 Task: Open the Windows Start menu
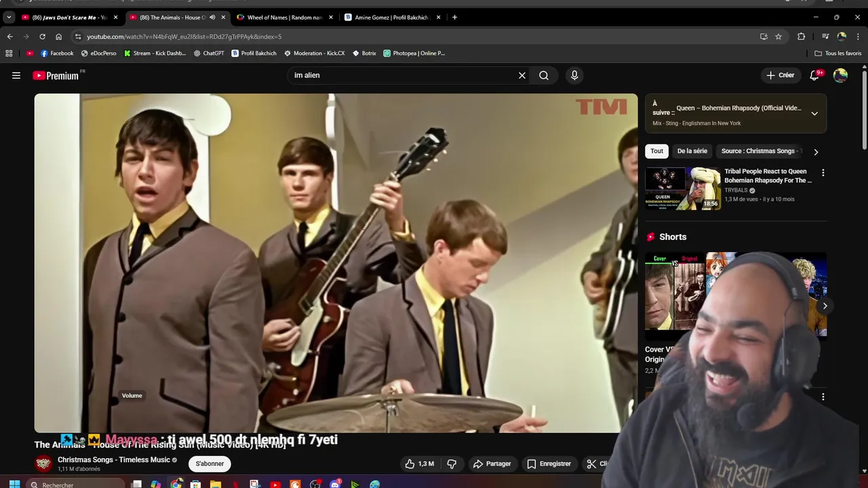click(x=14, y=484)
